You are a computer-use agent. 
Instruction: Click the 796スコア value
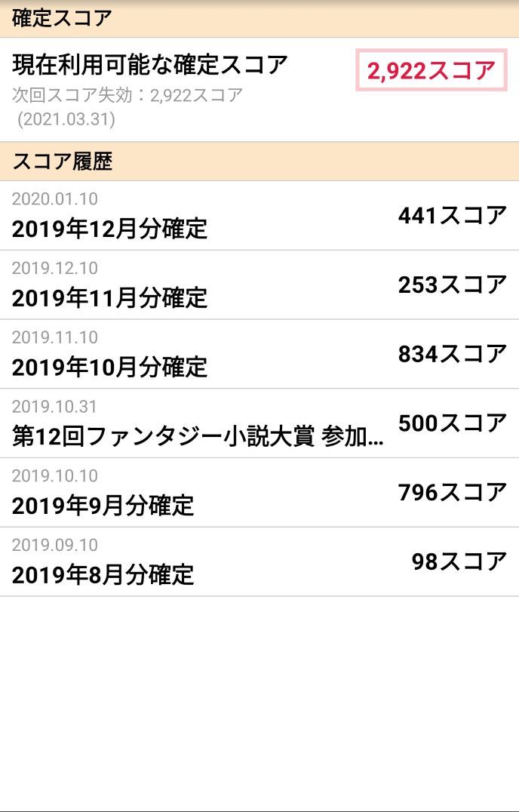452,493
